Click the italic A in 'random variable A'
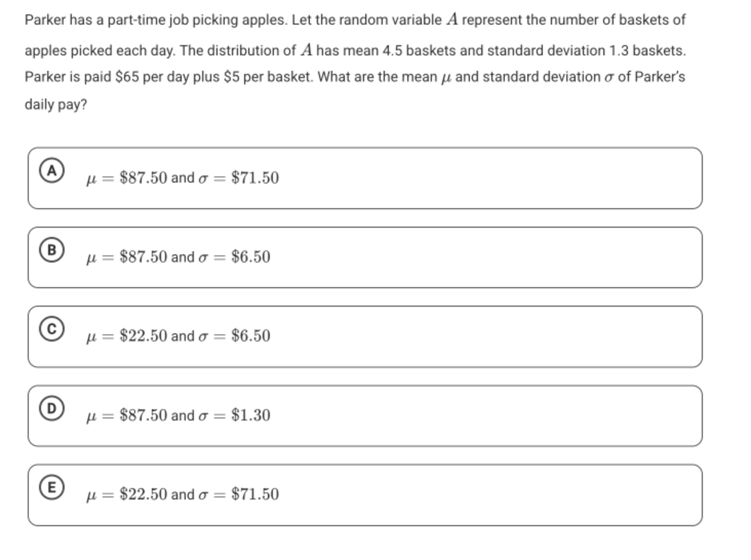Screen dimensions: 751x560 coord(452,19)
